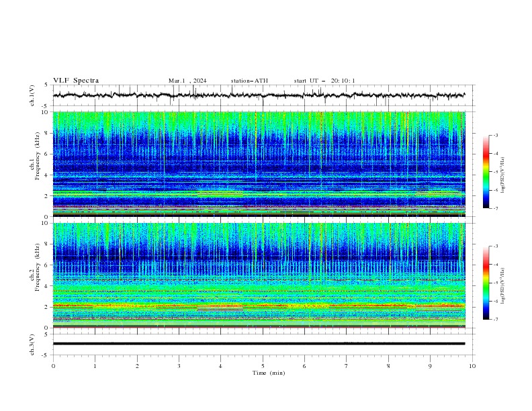Click the time-axis tick label "5"
Viewport: 532px width, 411px height.
(263, 366)
